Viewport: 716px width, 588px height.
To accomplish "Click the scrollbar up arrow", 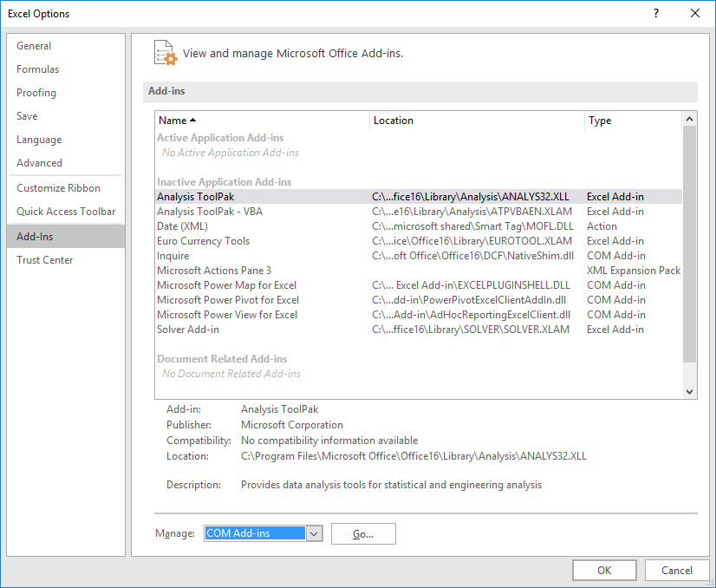I will [x=691, y=118].
